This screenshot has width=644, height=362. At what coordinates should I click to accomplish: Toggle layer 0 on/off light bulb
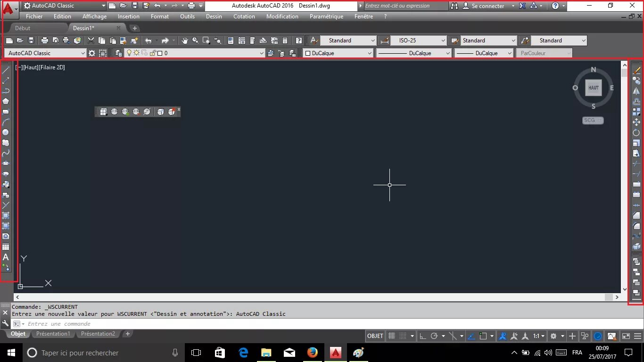point(129,53)
